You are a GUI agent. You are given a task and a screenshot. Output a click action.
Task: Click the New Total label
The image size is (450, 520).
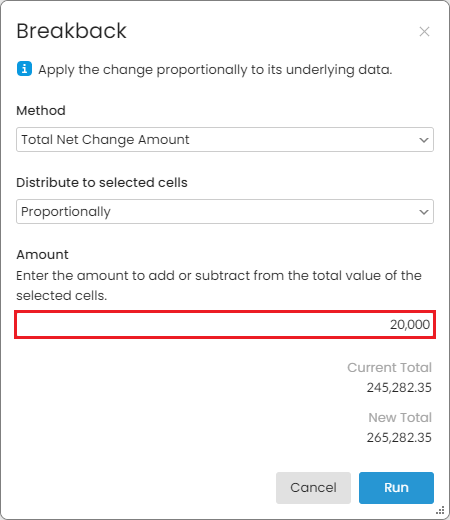pos(400,417)
